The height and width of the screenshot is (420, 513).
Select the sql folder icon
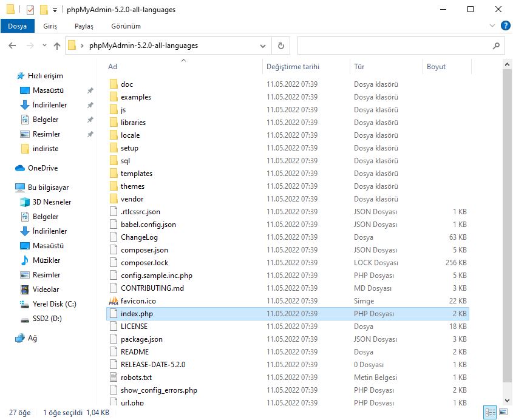[x=114, y=161]
